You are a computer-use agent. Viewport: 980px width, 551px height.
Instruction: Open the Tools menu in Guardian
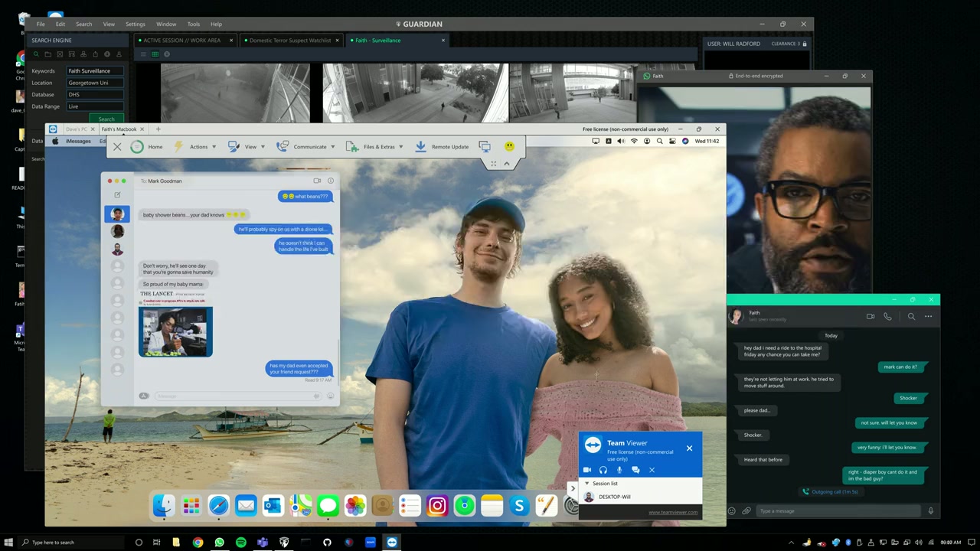pyautogui.click(x=194, y=24)
